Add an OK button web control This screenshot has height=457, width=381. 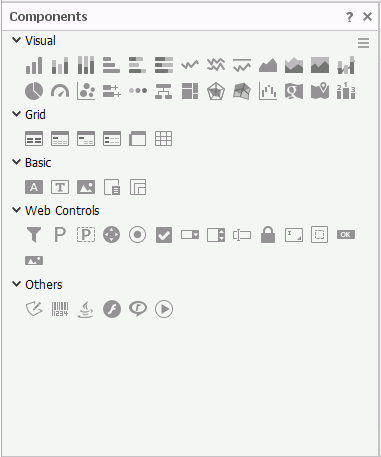[x=346, y=235]
